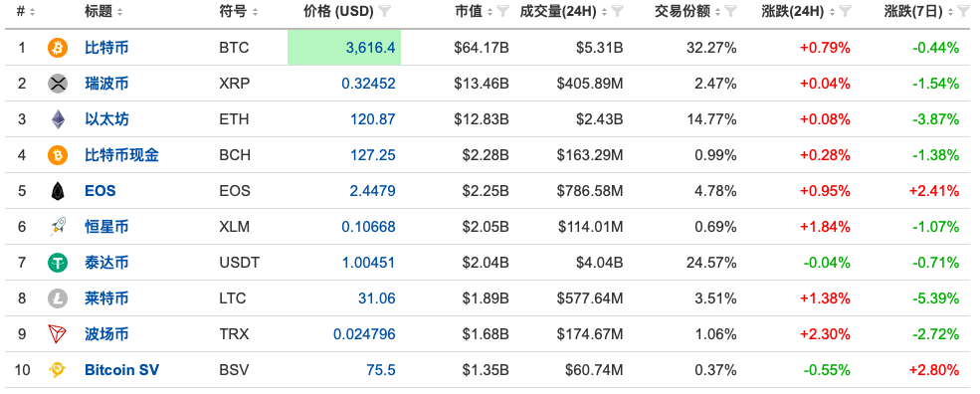Select market cap $64.17B
This screenshot has width=980, height=394.
tap(482, 48)
